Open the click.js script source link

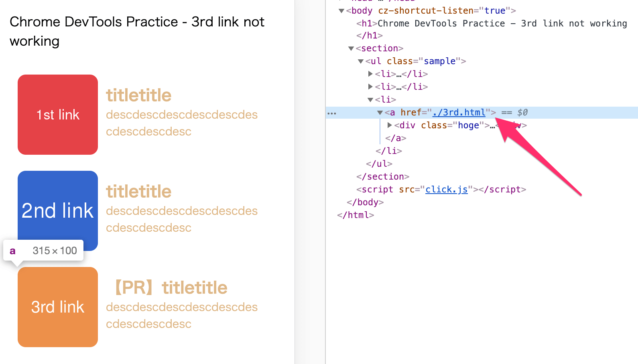(x=446, y=190)
